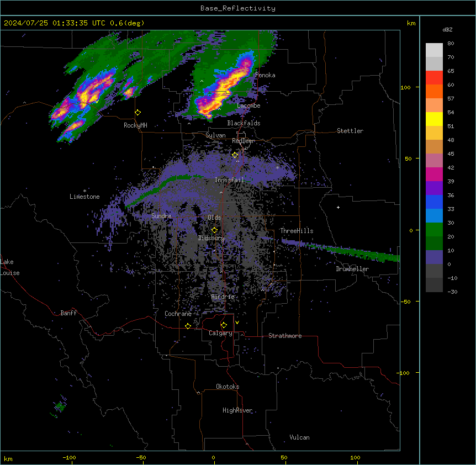
Task: Select the slate purple 10-0 dBZ swatch
Action: coord(434,257)
